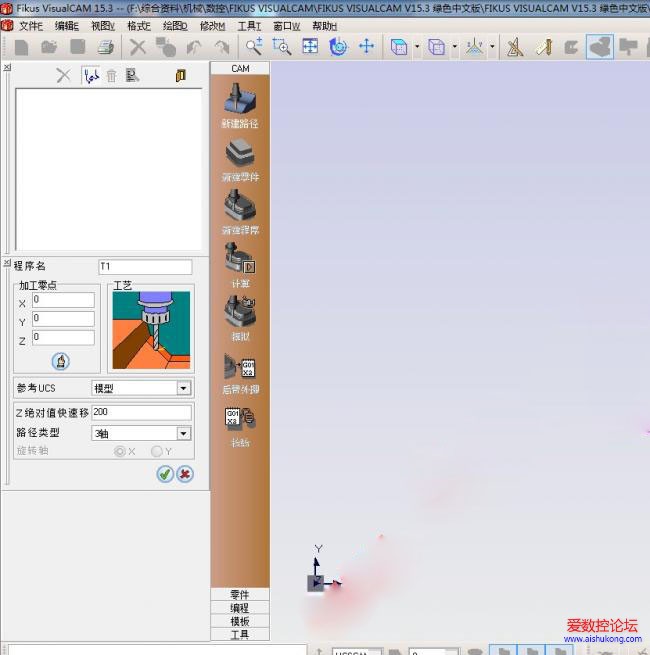Switch to the 编程 tab
This screenshot has width=650, height=655.
coord(240,607)
